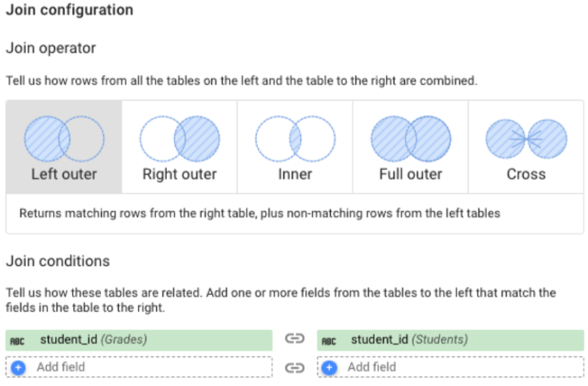Choose the "Inner" join label

pos(295,175)
